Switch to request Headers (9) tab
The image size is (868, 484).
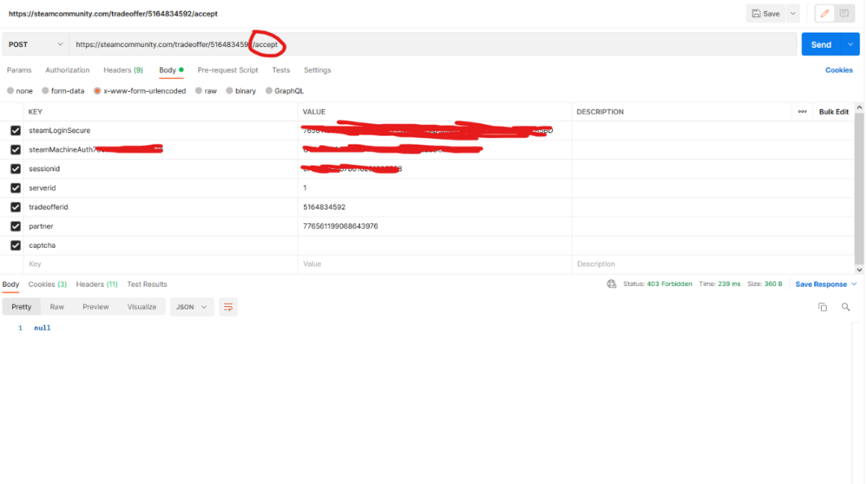(x=123, y=70)
